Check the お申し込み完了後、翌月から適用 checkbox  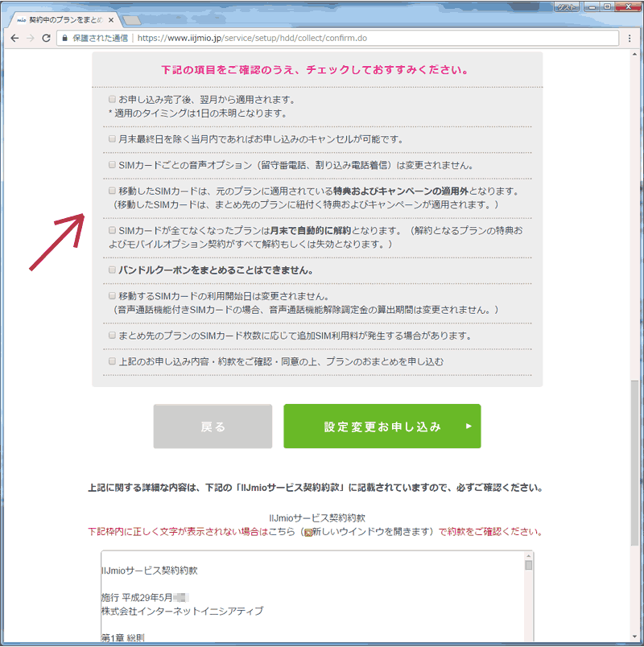click(x=113, y=100)
